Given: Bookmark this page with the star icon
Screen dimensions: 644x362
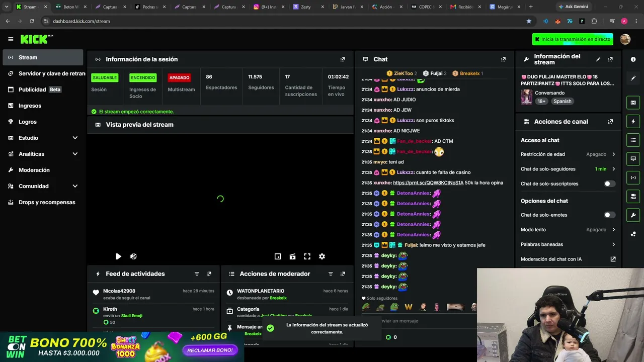Looking at the screenshot, I should (x=529, y=21).
